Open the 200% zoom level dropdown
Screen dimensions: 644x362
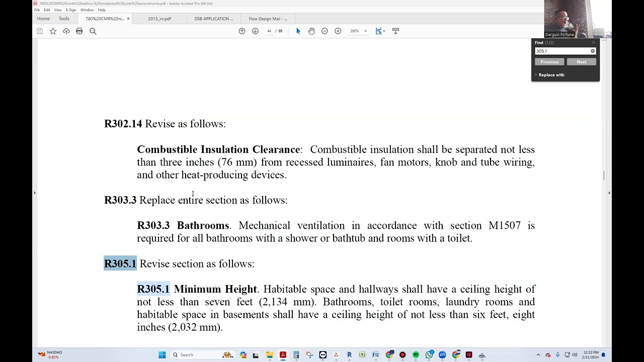(358, 31)
